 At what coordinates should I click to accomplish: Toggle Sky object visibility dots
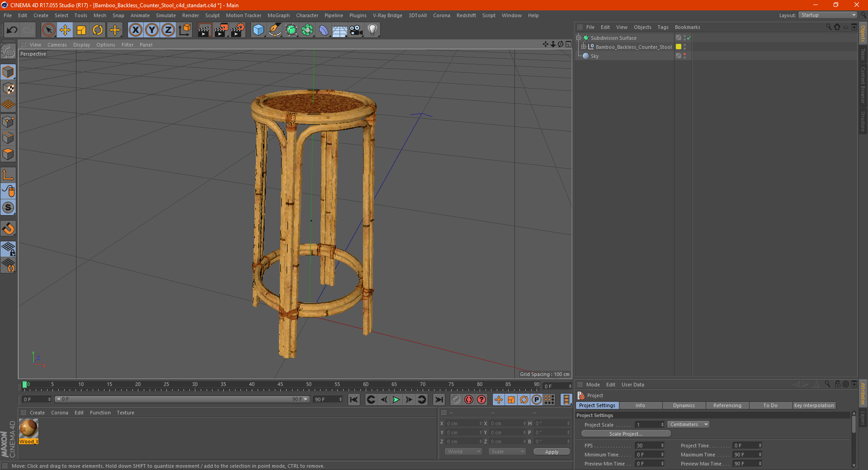(684, 56)
